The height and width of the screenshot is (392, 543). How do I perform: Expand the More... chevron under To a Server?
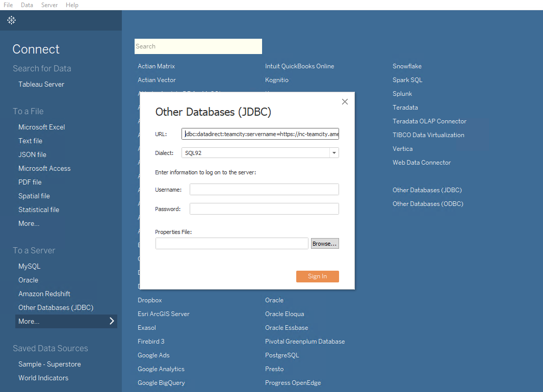[112, 321]
